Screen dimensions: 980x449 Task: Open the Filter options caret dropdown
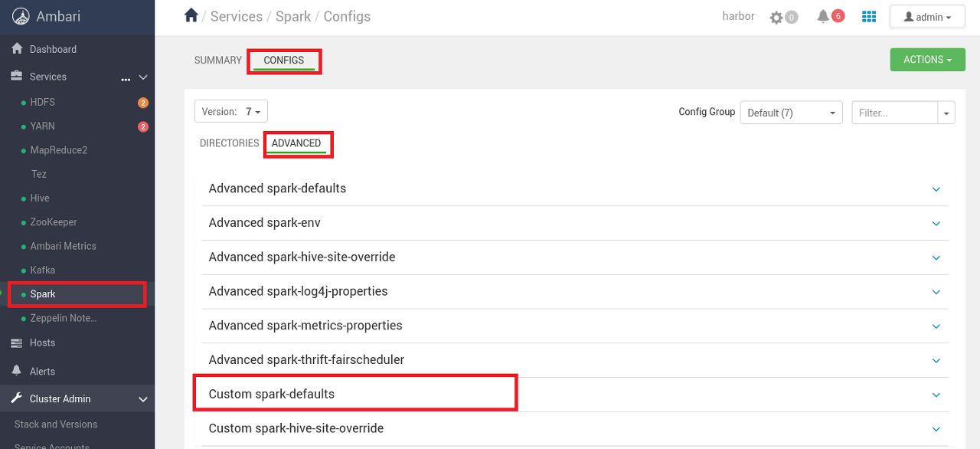click(x=947, y=113)
